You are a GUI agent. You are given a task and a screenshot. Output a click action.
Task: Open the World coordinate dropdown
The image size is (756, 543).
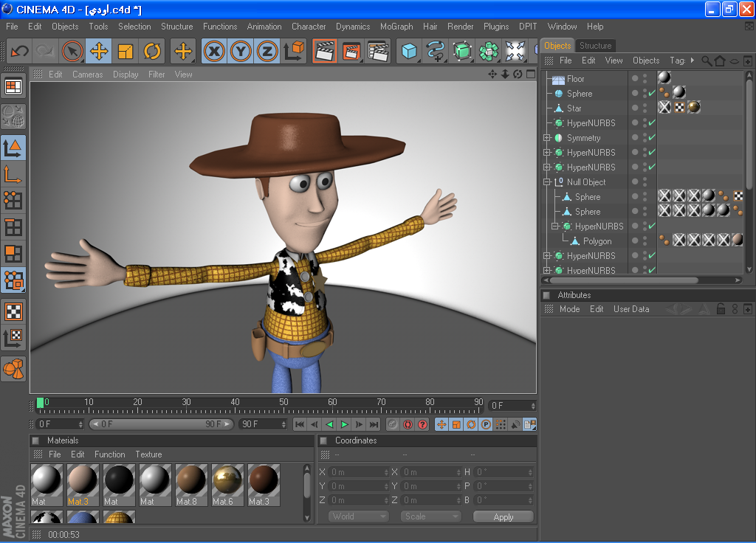[358, 516]
